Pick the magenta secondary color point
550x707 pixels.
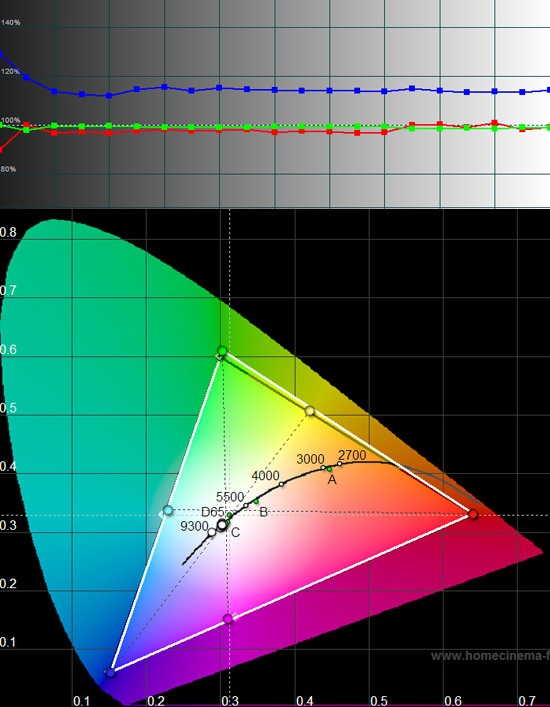(228, 619)
